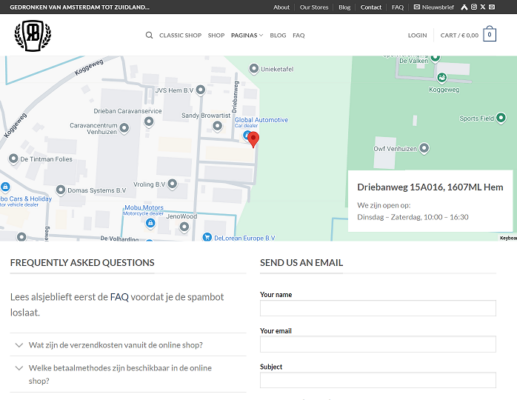Select the Mobu Motors shop marker
This screenshot has width=517, height=400.
click(x=150, y=223)
